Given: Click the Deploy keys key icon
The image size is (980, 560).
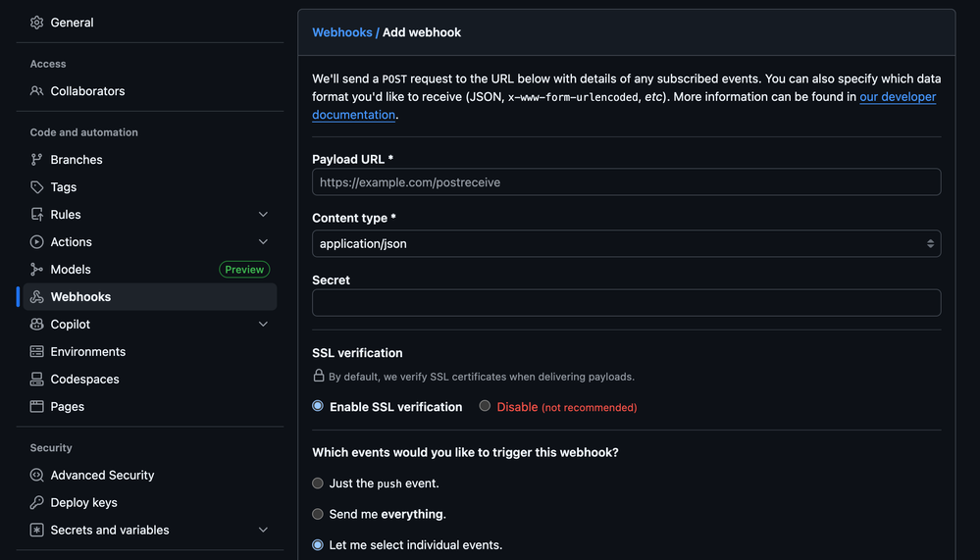Looking at the screenshot, I should point(37,503).
